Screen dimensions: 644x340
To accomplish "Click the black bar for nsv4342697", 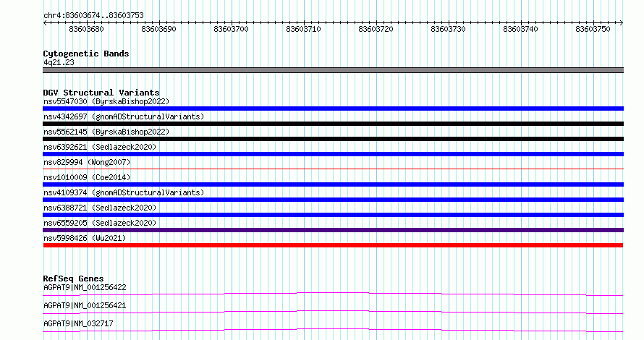I will (x=333, y=124).
